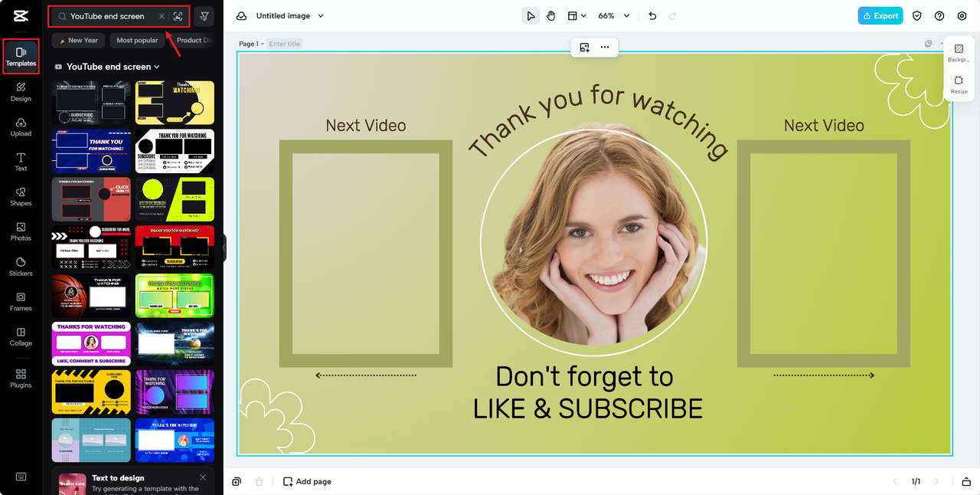
Task: Click the CapCut logo icon
Action: 21,17
